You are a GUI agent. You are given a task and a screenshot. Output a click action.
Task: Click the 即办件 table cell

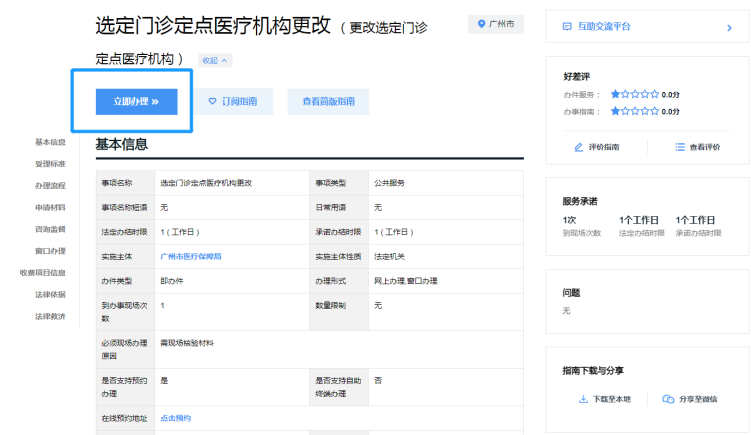point(232,281)
